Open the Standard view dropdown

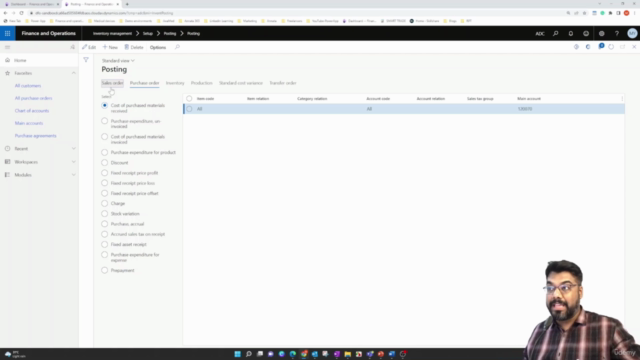tap(118, 60)
